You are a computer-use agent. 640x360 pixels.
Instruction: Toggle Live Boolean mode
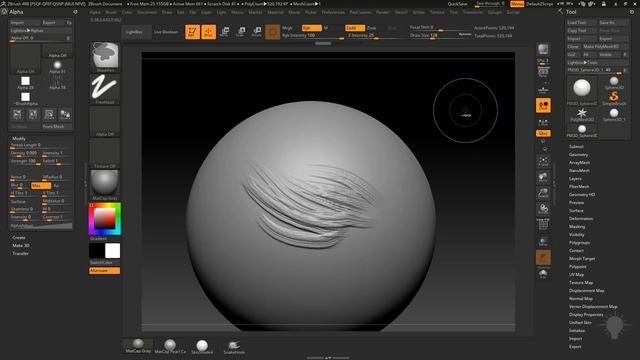pos(166,32)
